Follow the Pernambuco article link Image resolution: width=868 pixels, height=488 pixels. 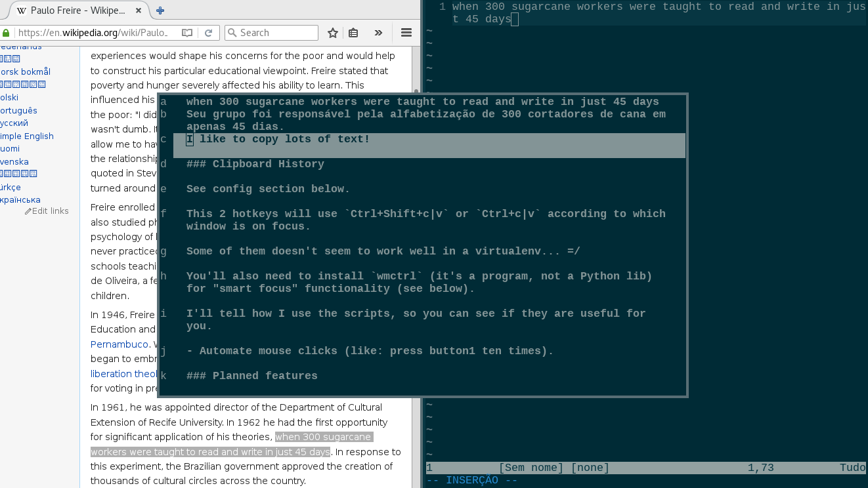click(119, 344)
